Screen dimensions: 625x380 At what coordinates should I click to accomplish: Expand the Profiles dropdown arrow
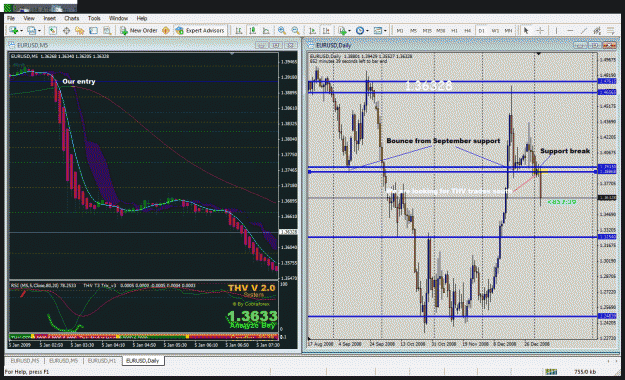(x=39, y=31)
